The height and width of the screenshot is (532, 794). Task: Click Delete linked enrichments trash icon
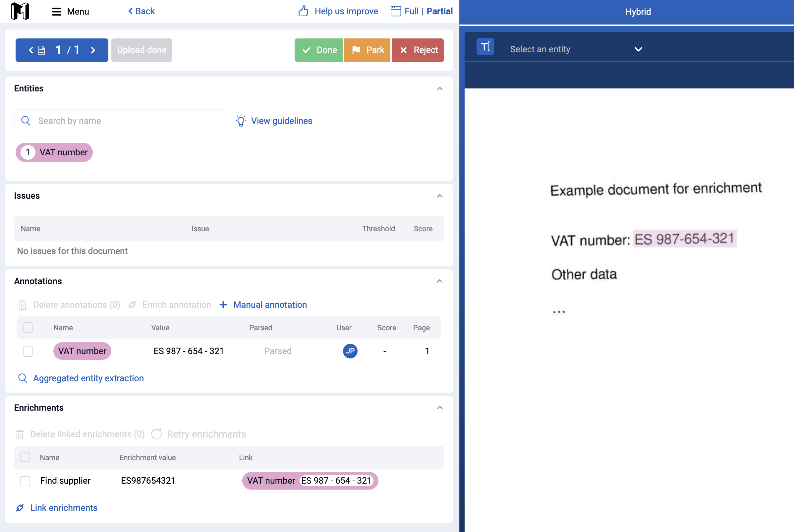pyautogui.click(x=20, y=434)
